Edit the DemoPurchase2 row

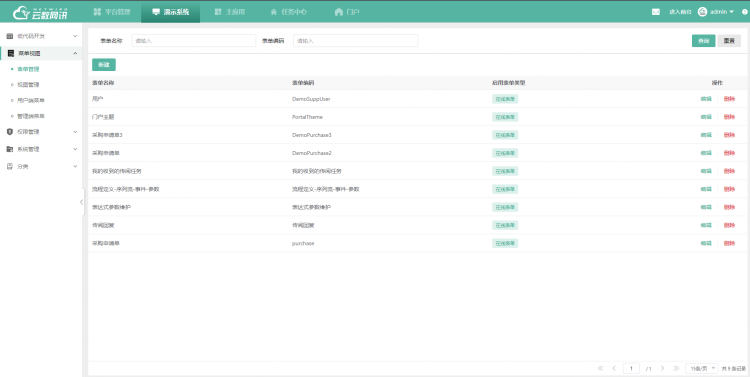(x=706, y=153)
